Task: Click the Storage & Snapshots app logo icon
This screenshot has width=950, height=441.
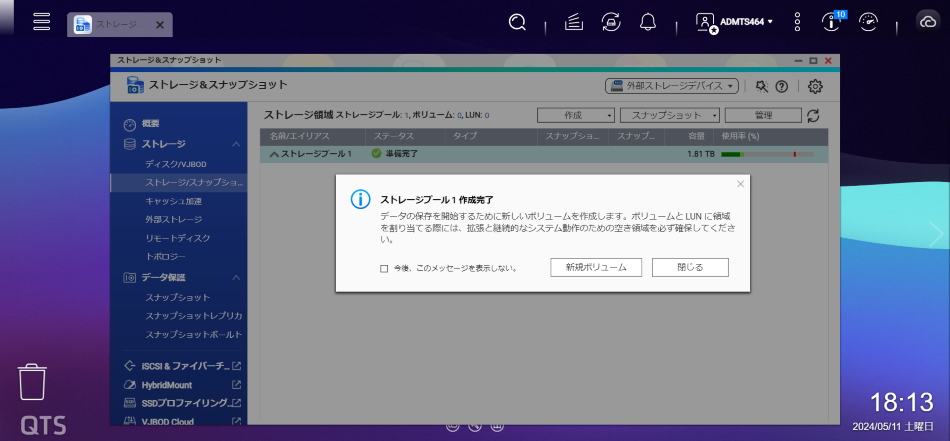Action: pos(135,85)
